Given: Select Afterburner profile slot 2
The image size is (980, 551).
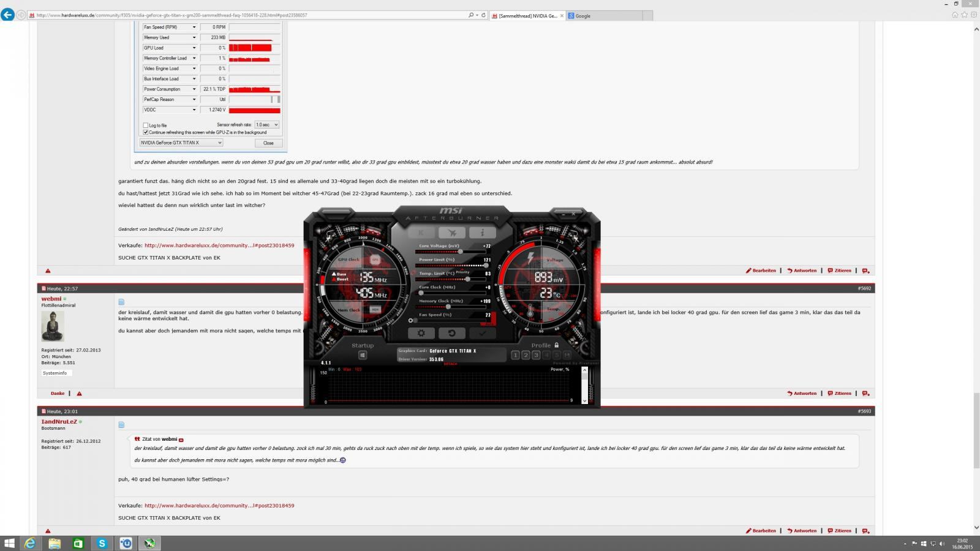Looking at the screenshot, I should (x=526, y=355).
